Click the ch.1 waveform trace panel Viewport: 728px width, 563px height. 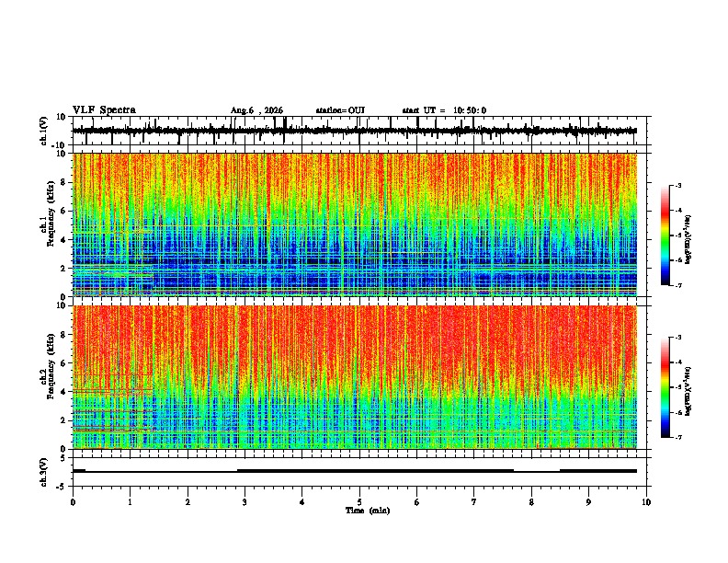click(361, 131)
